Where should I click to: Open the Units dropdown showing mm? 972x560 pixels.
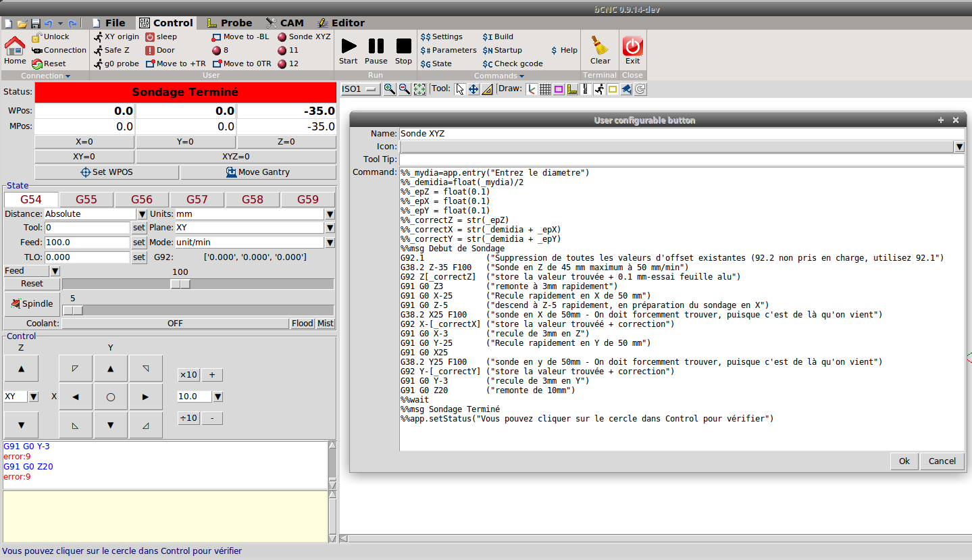329,214
